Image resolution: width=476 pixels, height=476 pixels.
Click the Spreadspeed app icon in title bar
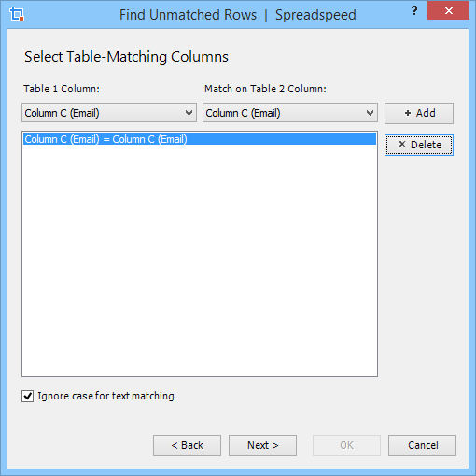coord(17,14)
